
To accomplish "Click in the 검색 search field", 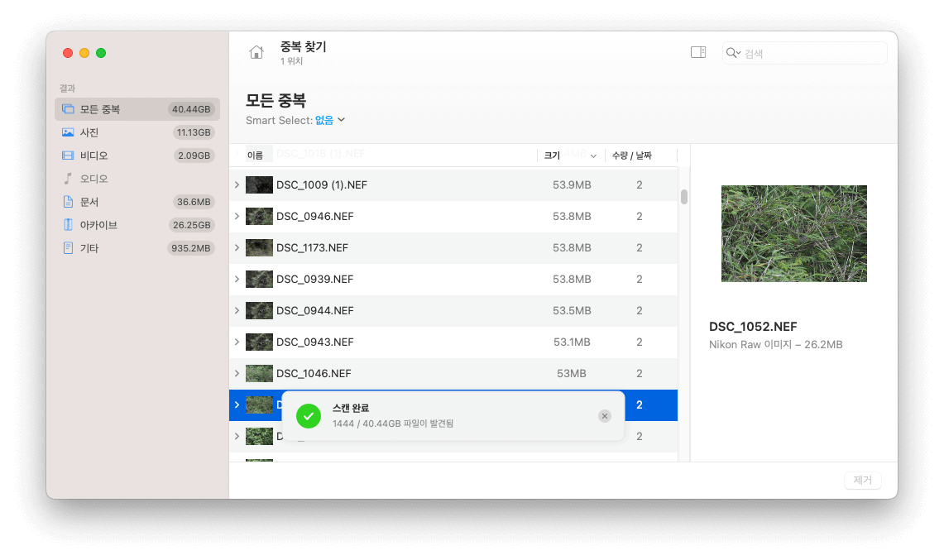I will pyautogui.click(x=805, y=53).
